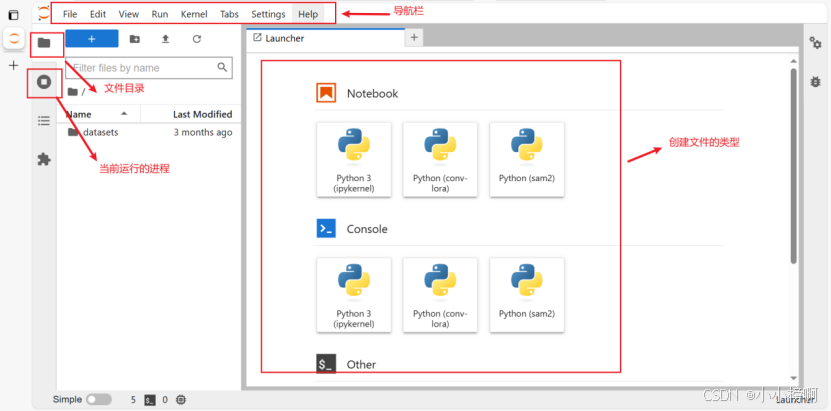Open the Edit menu

coord(98,14)
